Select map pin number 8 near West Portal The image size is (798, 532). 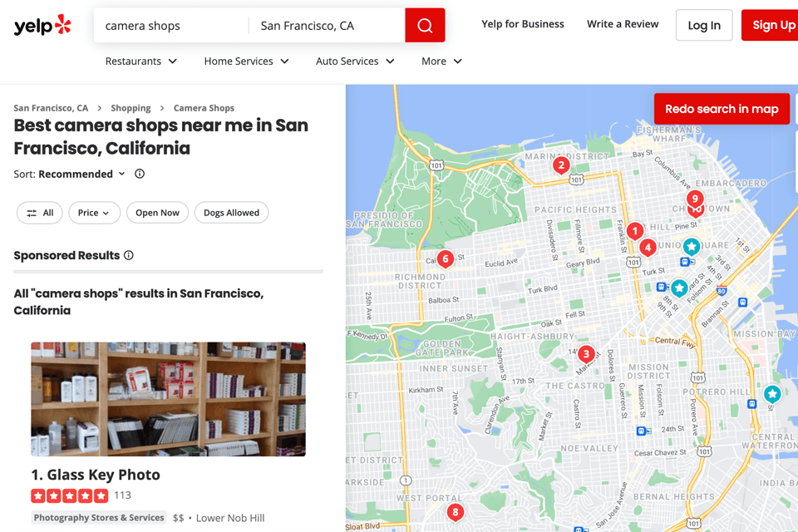455,512
